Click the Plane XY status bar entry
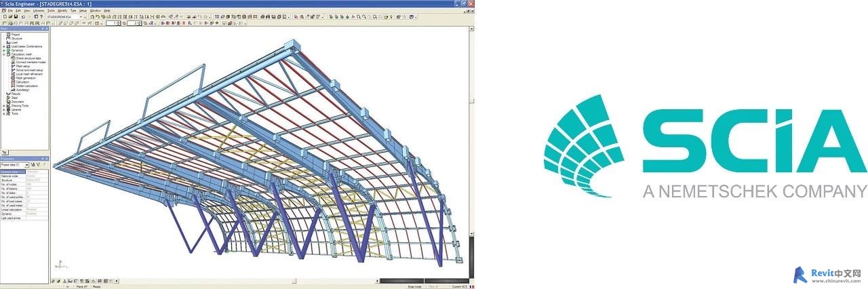The width and height of the screenshot is (868, 289). [x=81, y=286]
